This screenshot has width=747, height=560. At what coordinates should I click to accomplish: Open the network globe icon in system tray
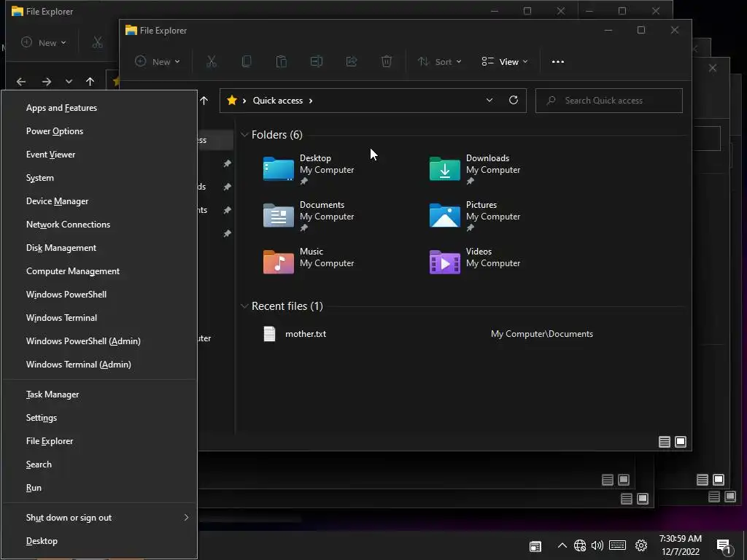(x=580, y=545)
